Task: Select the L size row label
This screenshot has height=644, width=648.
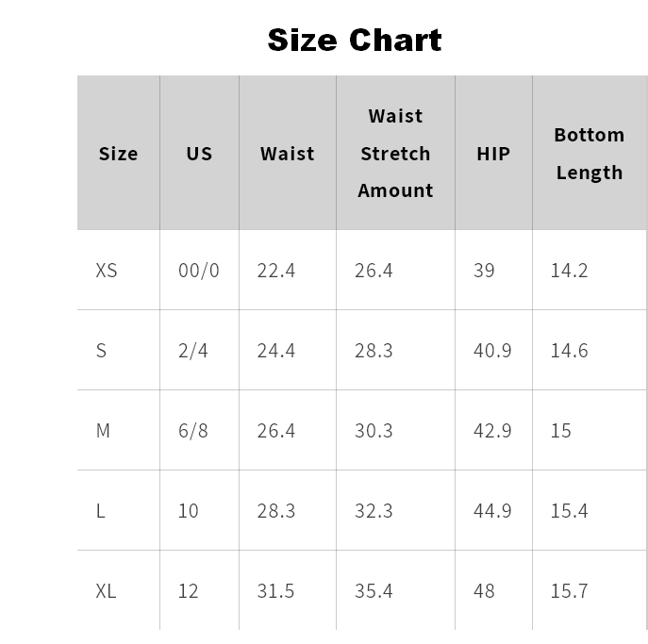Action: 100,511
